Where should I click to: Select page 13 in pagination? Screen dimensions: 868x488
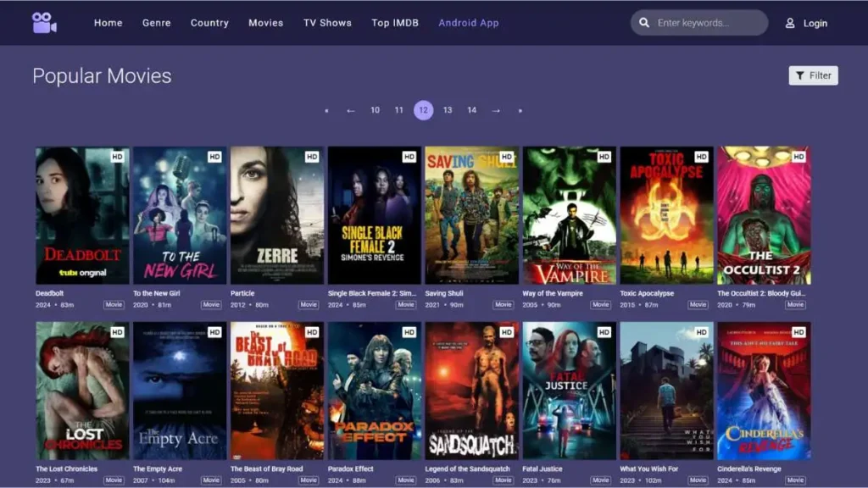pos(448,110)
